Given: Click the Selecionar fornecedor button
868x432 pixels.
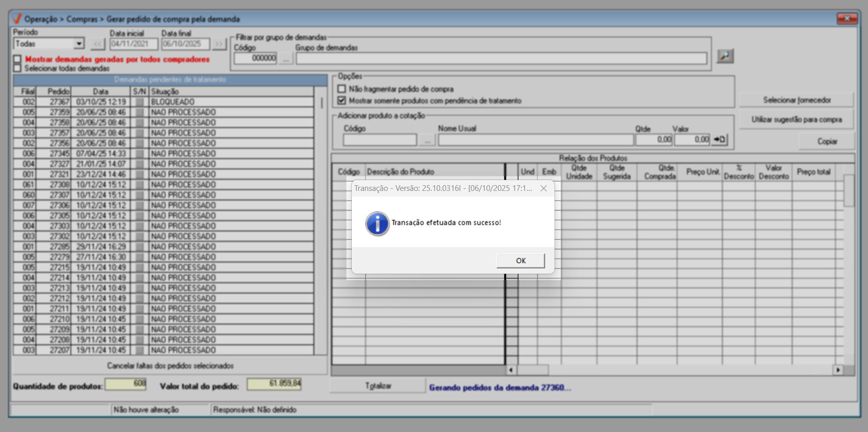Looking at the screenshot, I should tap(796, 100).
